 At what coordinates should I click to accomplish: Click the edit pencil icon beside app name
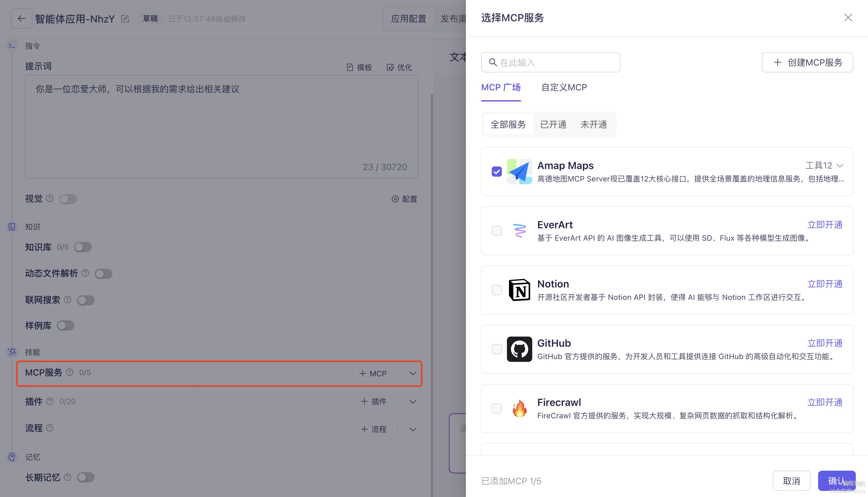click(125, 18)
